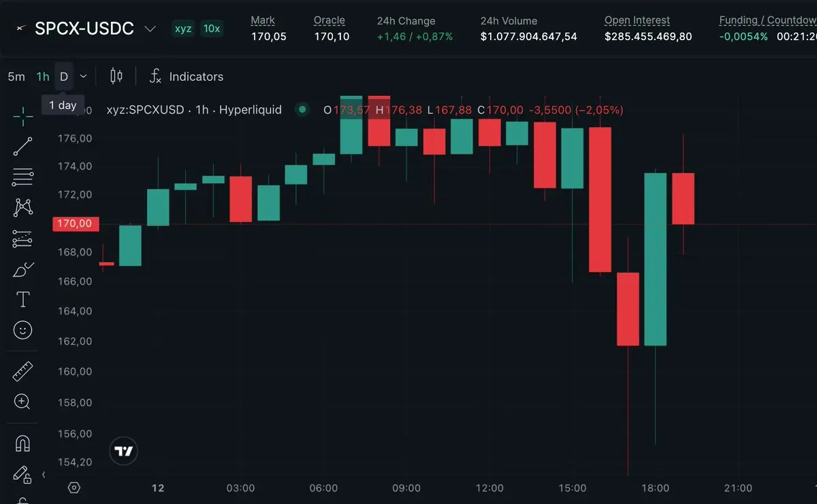Screen dimensions: 817x504
Task: Open the Fibonacci retracement tool
Action: click(22, 177)
